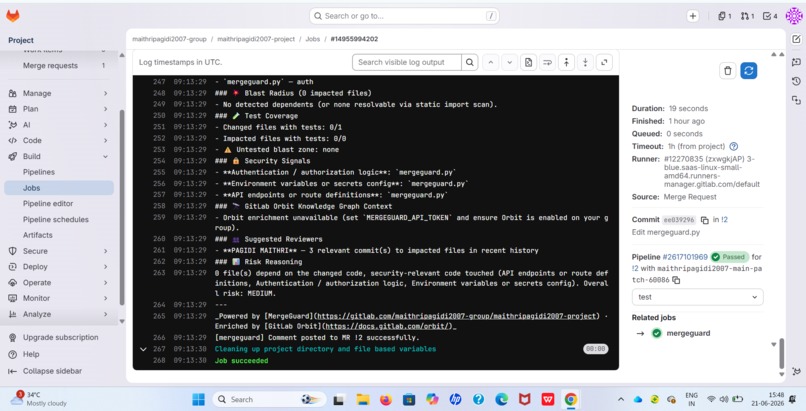Image resolution: width=806 pixels, height=411 pixels.
Task: Open the GitLab home logo
Action: click(x=13, y=16)
